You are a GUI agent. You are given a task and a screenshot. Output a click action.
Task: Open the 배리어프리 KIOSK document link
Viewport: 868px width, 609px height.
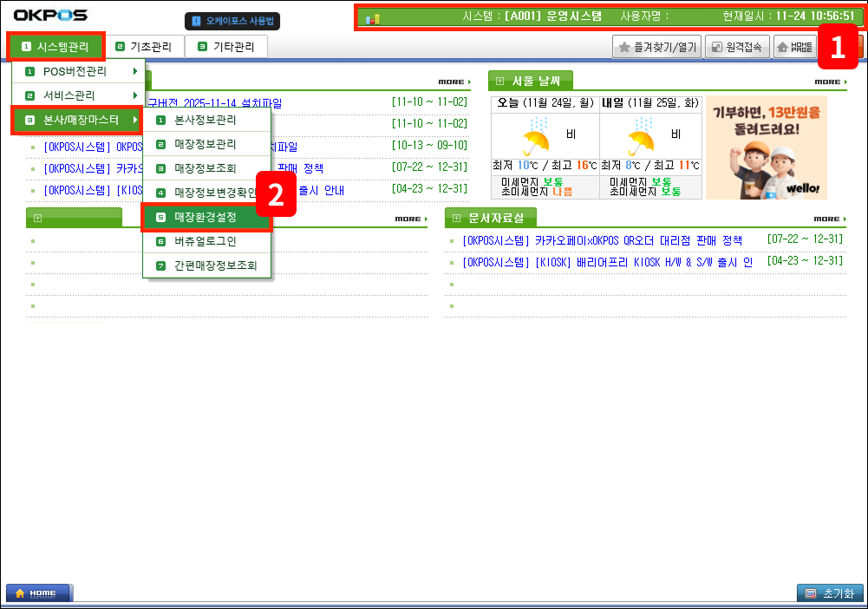click(x=607, y=261)
